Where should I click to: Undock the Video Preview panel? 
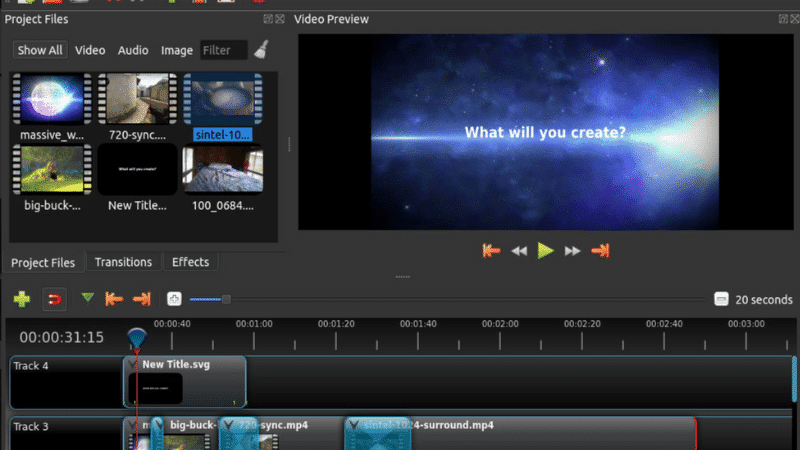[x=783, y=19]
